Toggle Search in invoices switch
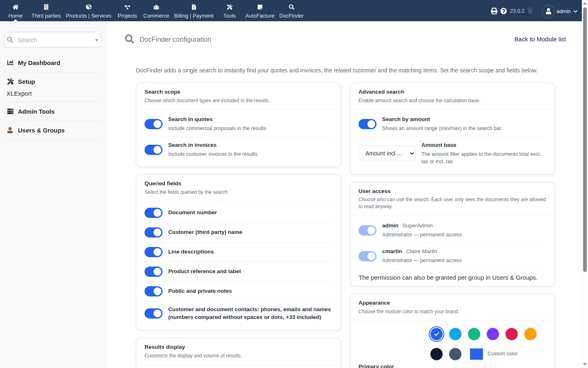The width and height of the screenshot is (588, 368). 154,150
